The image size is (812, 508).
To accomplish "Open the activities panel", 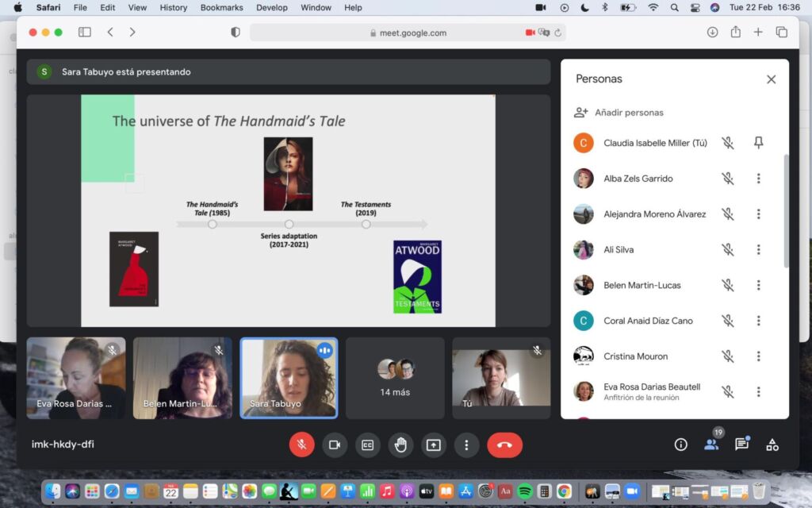I will click(772, 444).
